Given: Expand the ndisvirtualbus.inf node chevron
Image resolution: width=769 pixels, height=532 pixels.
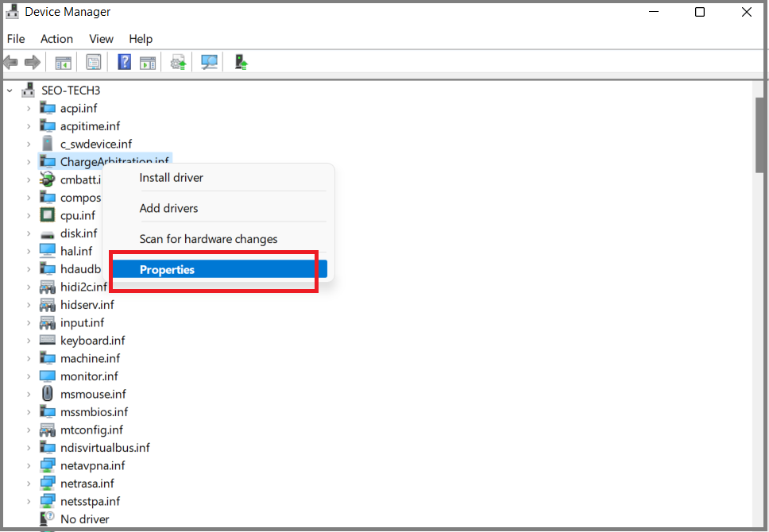Looking at the screenshot, I should [x=29, y=448].
